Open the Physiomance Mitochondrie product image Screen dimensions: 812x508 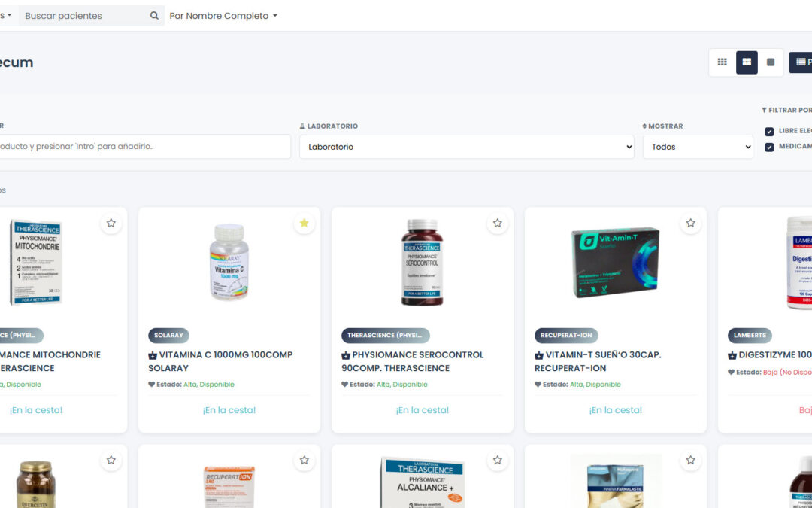(36, 262)
